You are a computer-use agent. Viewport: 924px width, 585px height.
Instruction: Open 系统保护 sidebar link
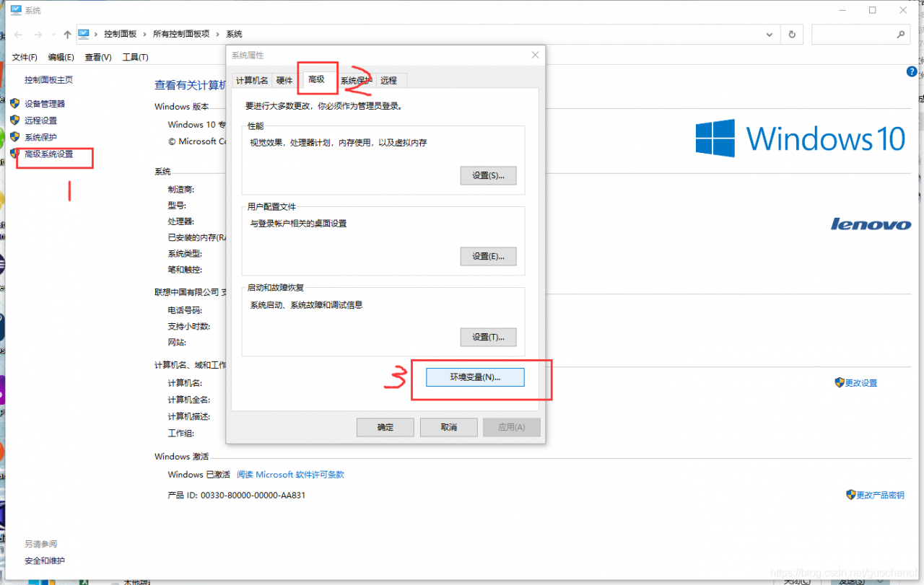(x=40, y=137)
